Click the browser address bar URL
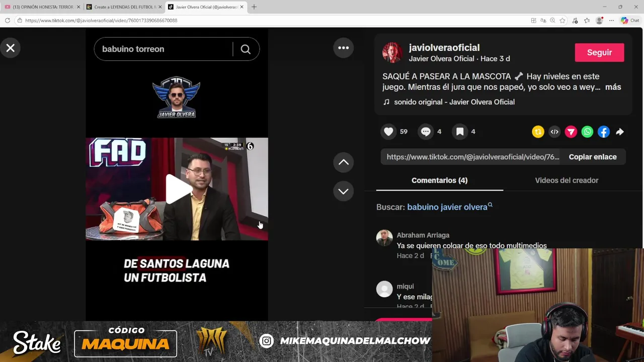Screen dimensions: 644x362 [x=101, y=21]
